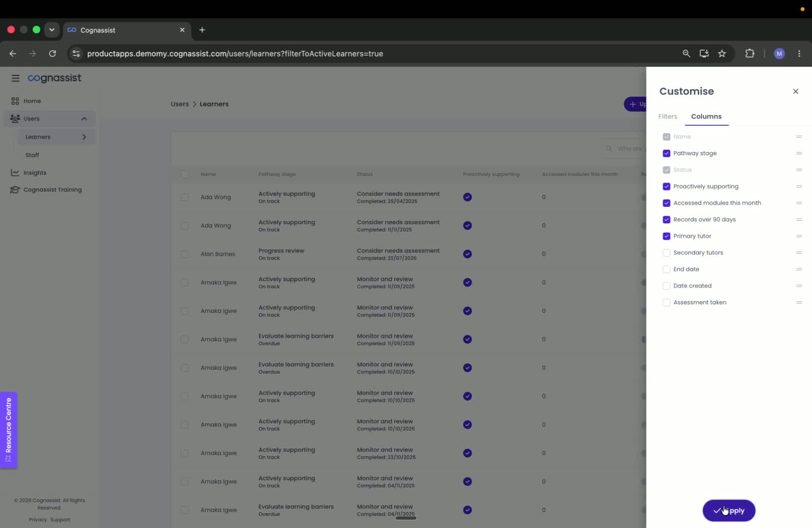Open the Learners submenu chevron

click(84, 137)
